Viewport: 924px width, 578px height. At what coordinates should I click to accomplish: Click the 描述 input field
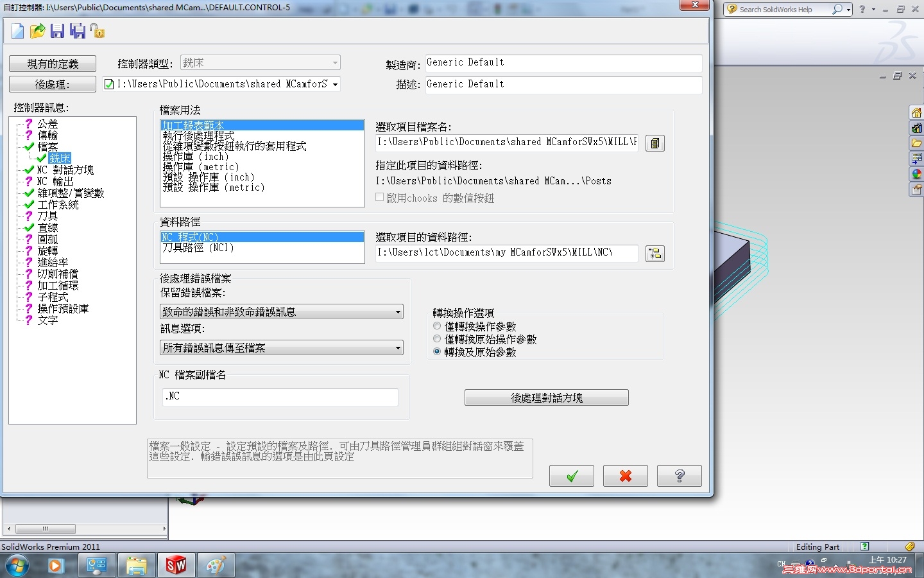click(563, 85)
